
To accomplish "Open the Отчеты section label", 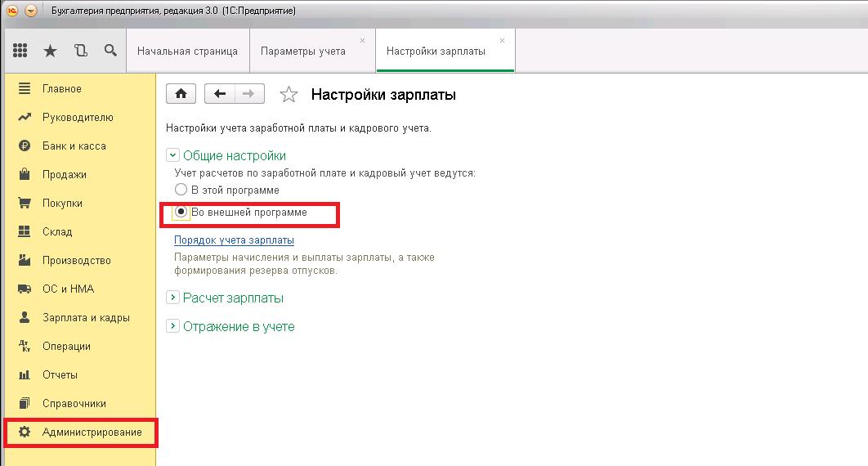I will pyautogui.click(x=60, y=374).
